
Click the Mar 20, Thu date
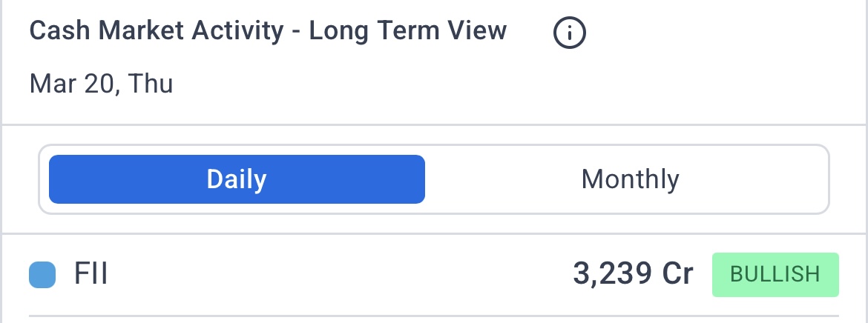101,83
